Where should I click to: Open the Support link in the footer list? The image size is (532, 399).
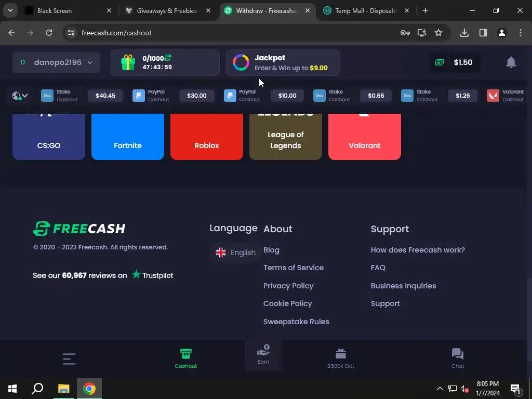coord(385,303)
